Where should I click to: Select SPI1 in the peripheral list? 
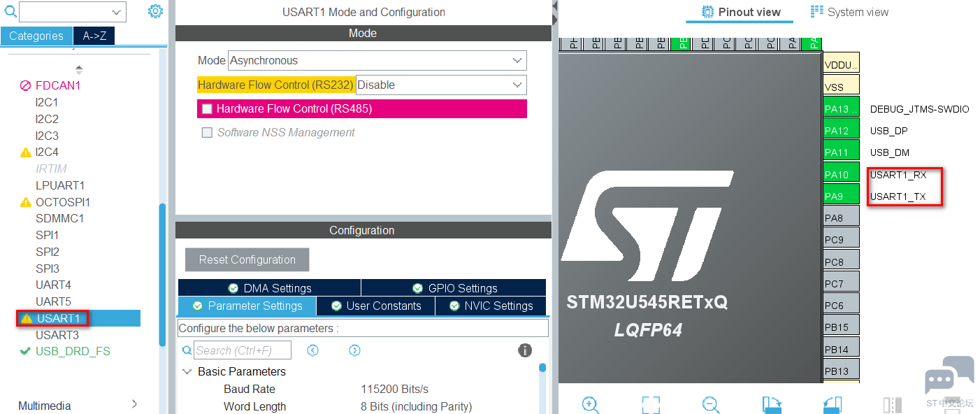pyautogui.click(x=48, y=235)
